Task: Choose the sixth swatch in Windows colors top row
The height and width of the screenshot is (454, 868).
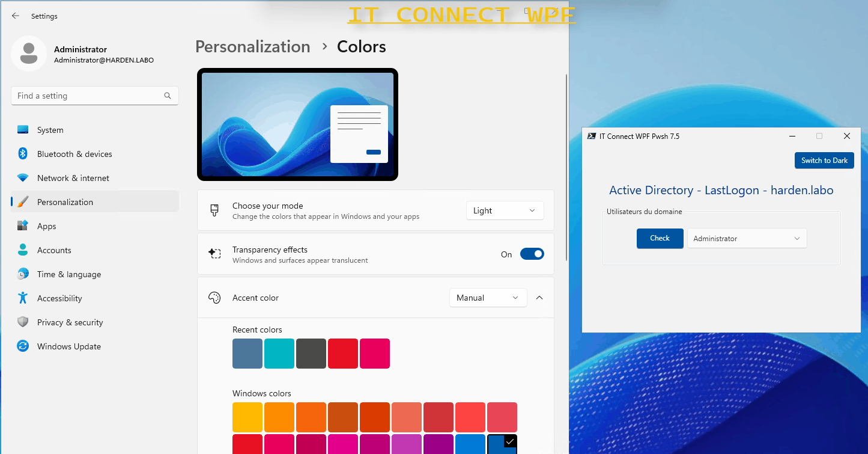Action: coord(407,417)
